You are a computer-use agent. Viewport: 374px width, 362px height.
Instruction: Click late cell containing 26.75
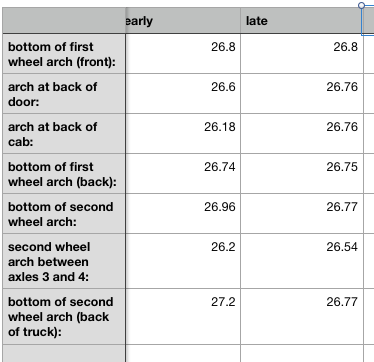point(302,174)
